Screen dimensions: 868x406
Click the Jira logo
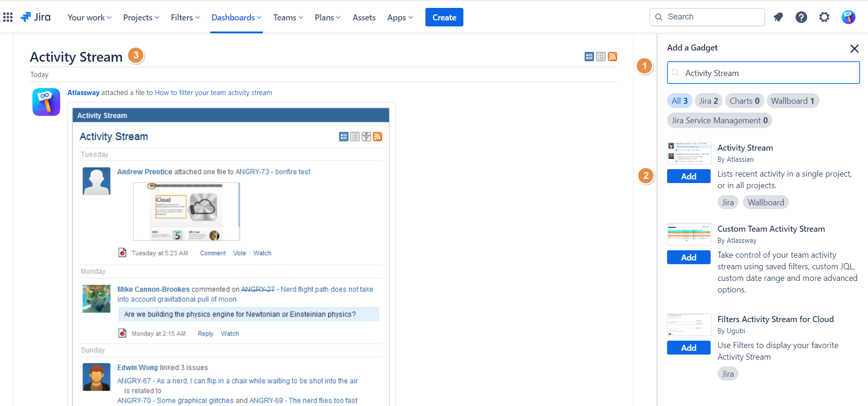pyautogui.click(x=36, y=17)
